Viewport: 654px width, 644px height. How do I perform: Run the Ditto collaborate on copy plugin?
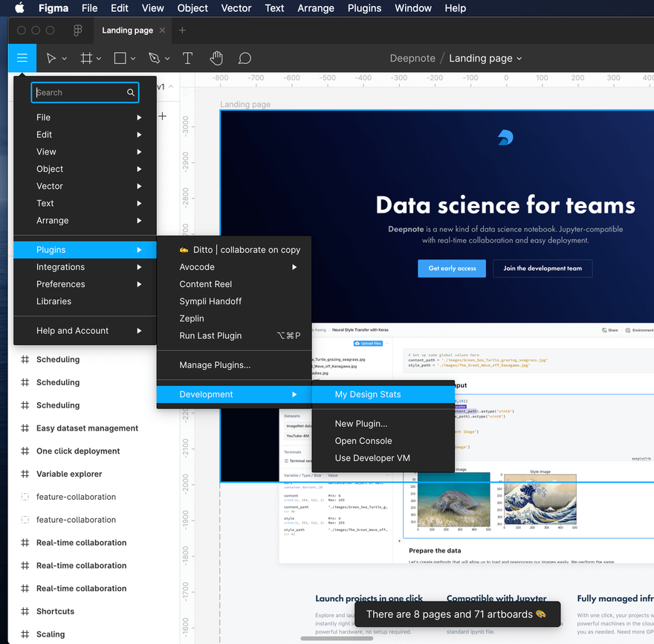pyautogui.click(x=234, y=250)
